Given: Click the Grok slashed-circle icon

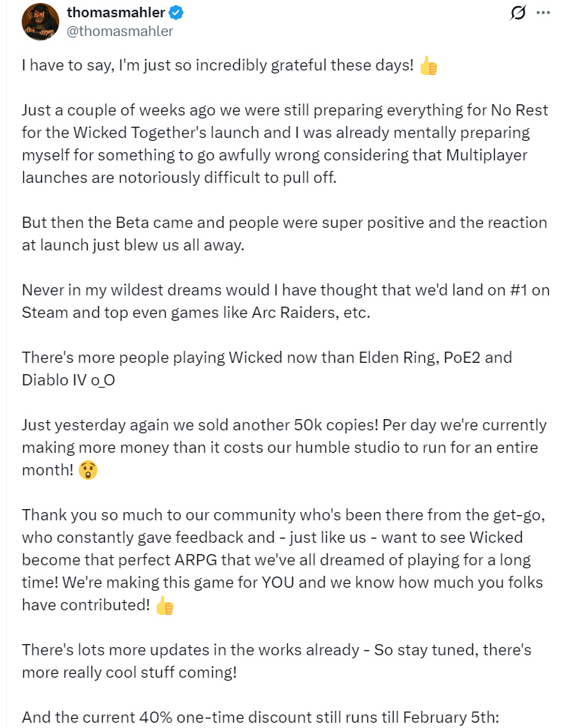Looking at the screenshot, I should (x=517, y=14).
